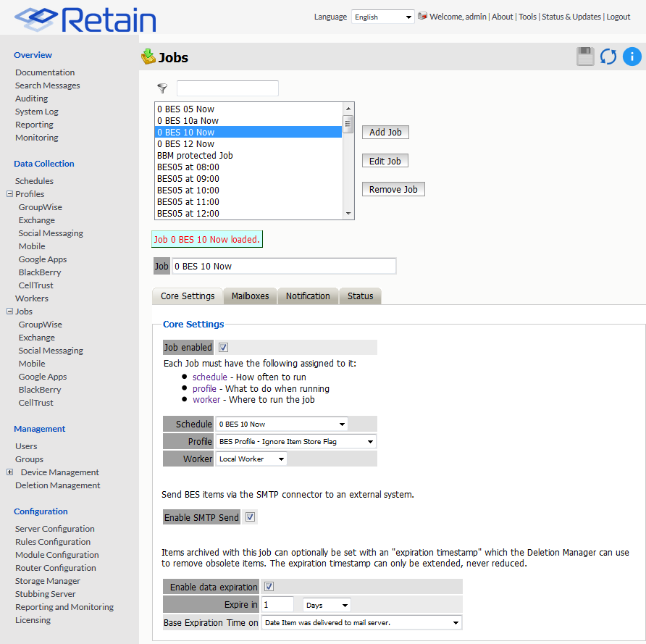Open the Language dropdown

(x=382, y=17)
